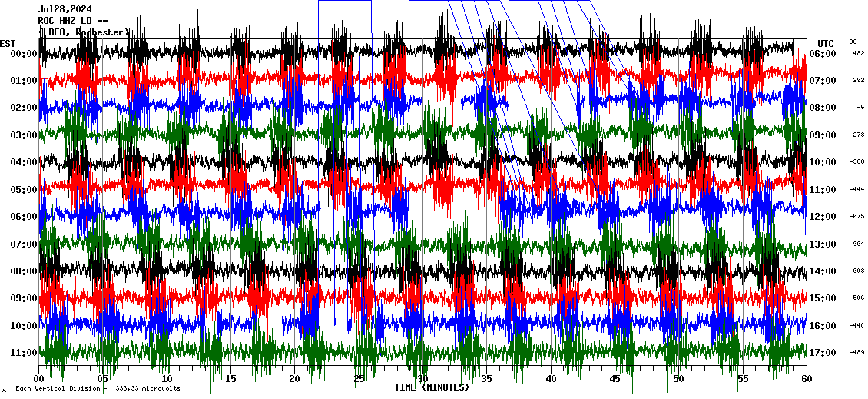Select the 20 minute axis tick
Screen dimensions: 868x399
click(294, 379)
